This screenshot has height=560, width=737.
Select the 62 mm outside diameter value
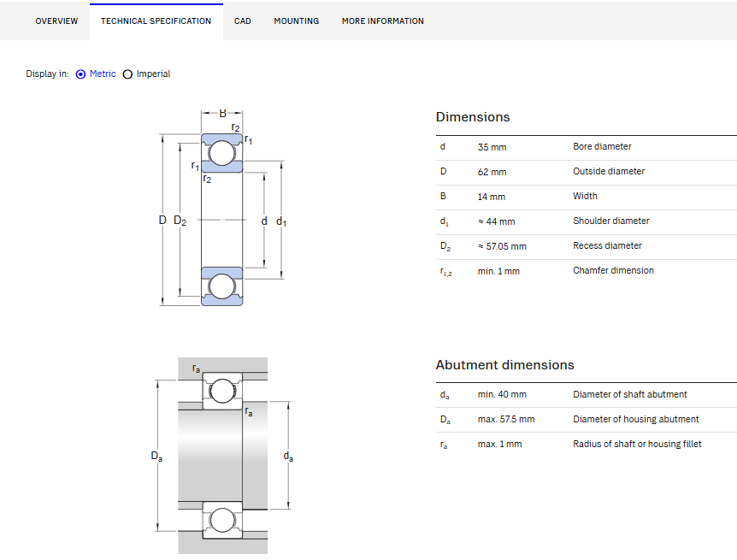[492, 172]
